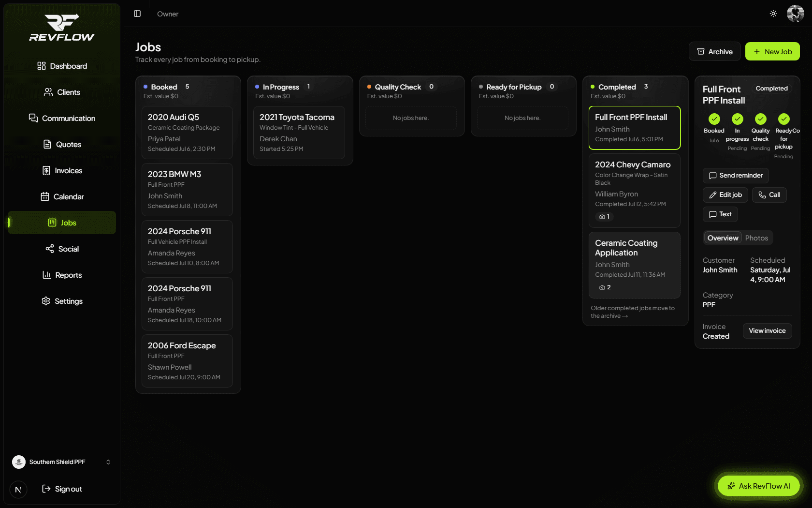Viewport: 812px width, 508px height.
Task: Open Settings from the sidebar
Action: [x=62, y=301]
